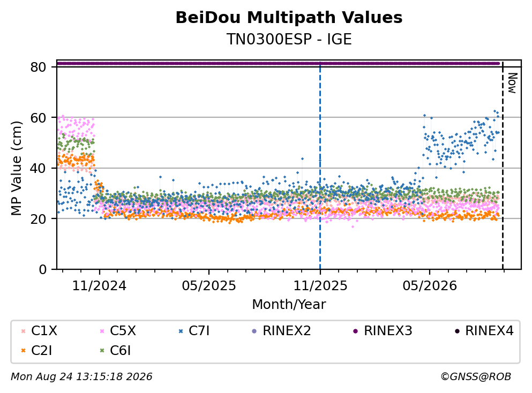The width and height of the screenshot is (532, 393).
Task: Click the RINEX2 legend dot
Action: click(254, 331)
